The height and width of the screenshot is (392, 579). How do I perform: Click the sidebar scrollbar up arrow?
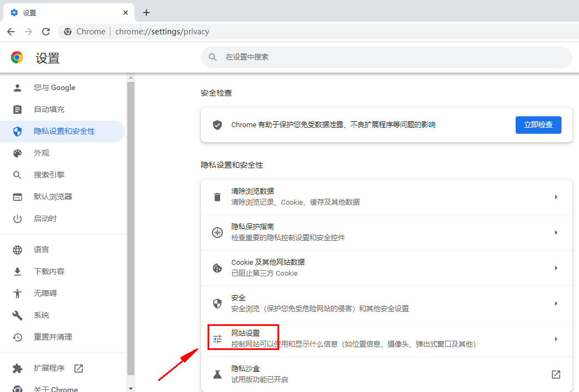pyautogui.click(x=131, y=78)
